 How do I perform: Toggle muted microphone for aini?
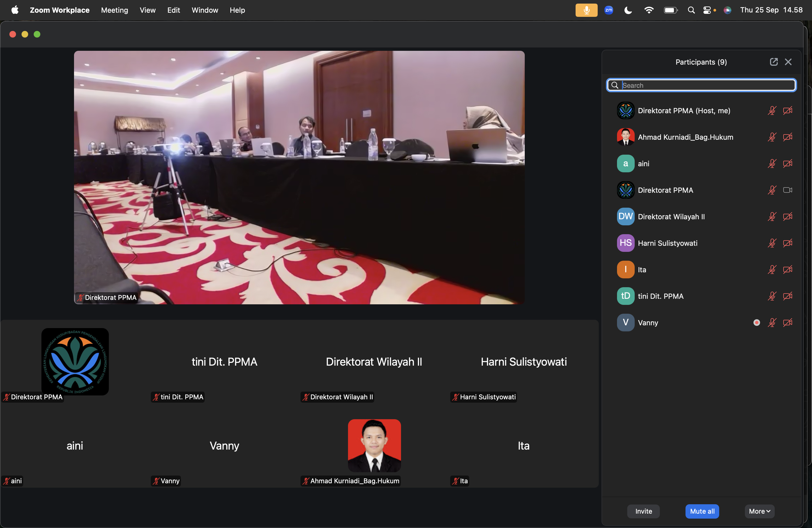[772, 164]
